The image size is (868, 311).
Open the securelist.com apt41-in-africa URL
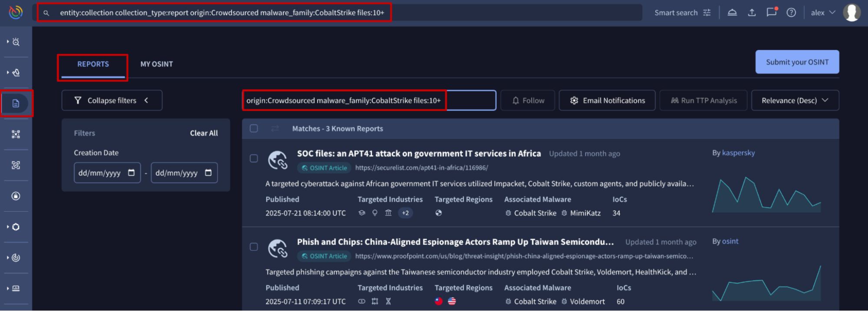coord(422,168)
